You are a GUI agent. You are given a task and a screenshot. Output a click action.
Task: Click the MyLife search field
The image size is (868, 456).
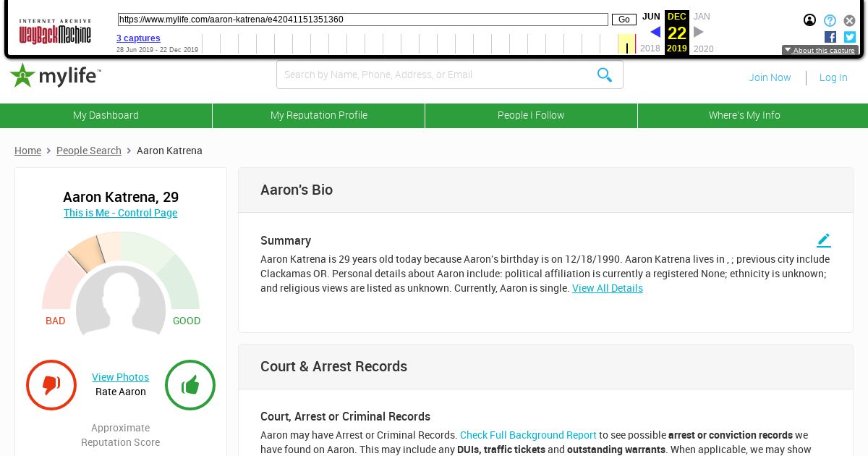coord(450,75)
